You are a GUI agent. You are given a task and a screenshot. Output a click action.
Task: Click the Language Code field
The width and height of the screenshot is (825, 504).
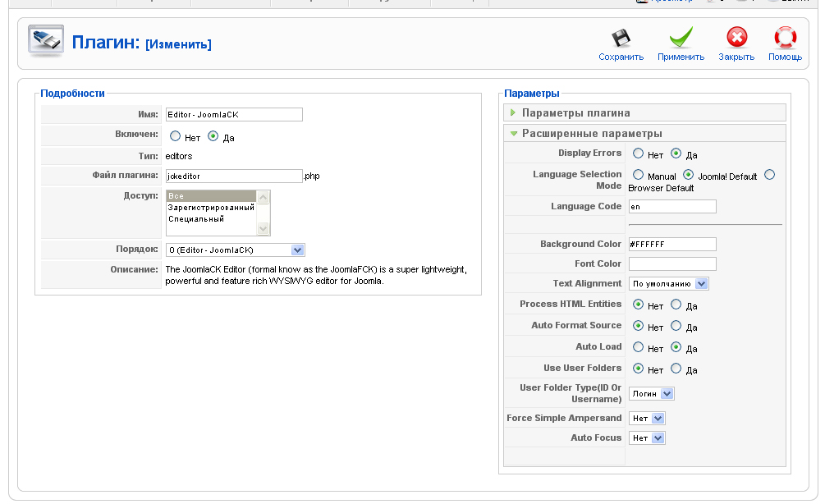pyautogui.click(x=672, y=206)
